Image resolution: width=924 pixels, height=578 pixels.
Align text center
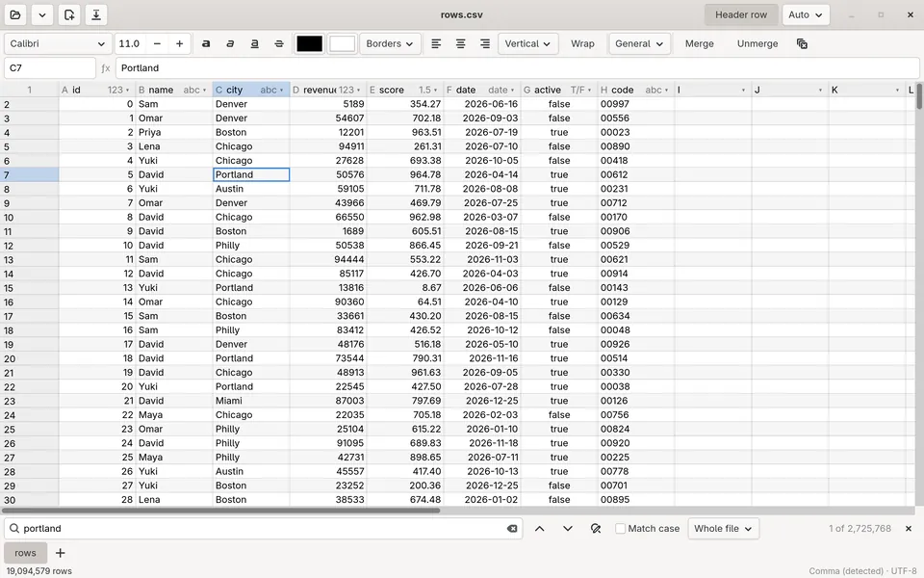pyautogui.click(x=460, y=43)
